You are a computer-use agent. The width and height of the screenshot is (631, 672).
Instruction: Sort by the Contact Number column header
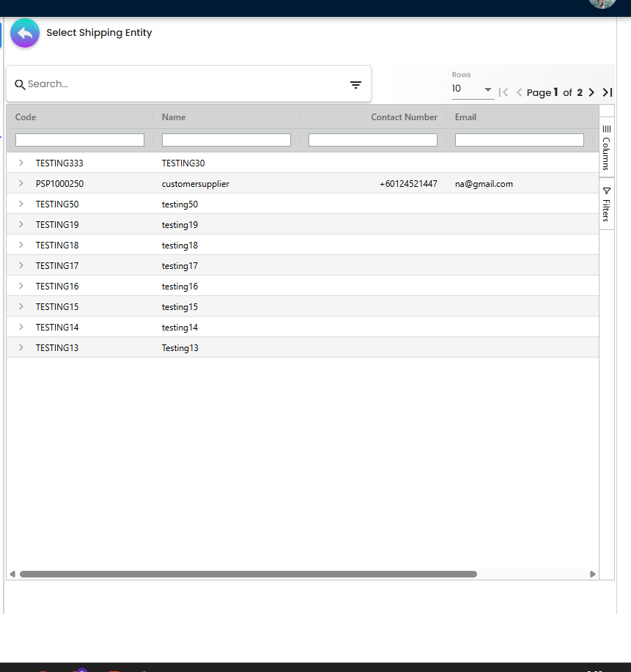pyautogui.click(x=404, y=117)
